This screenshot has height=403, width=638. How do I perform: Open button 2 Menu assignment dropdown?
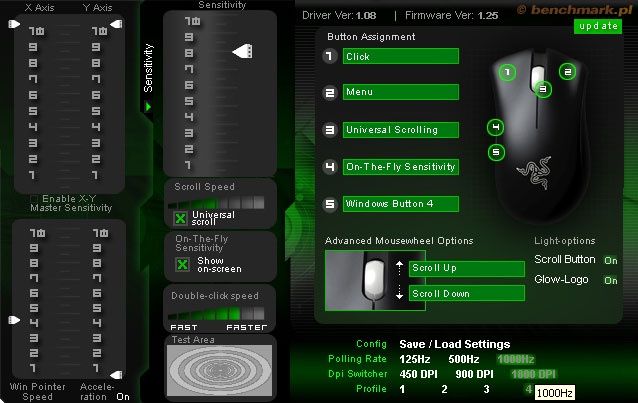(x=401, y=92)
